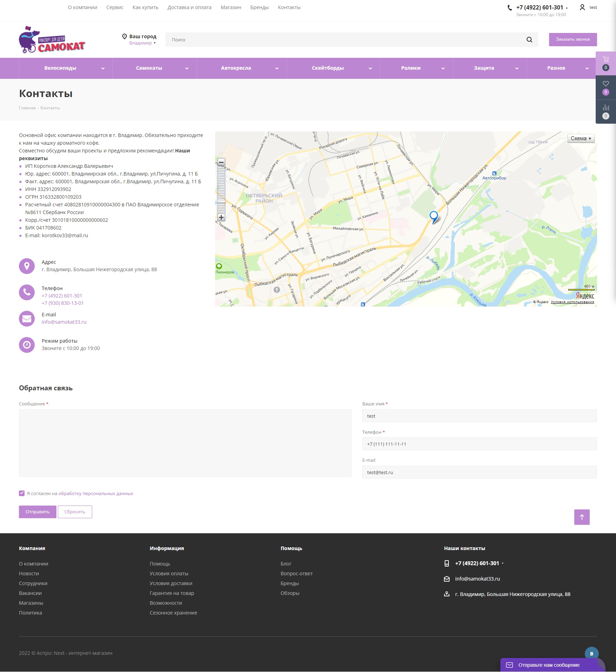Select Самокаты in the category bar
Viewport: 616px width, 672px height.
149,68
